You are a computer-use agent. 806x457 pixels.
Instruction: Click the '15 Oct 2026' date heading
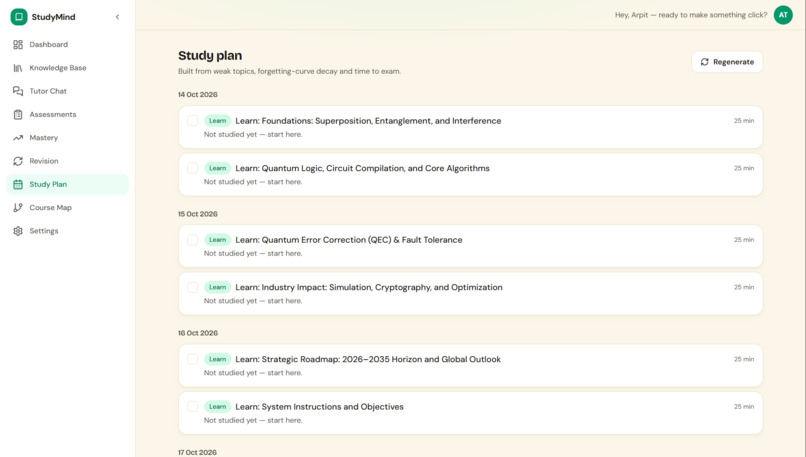(198, 214)
